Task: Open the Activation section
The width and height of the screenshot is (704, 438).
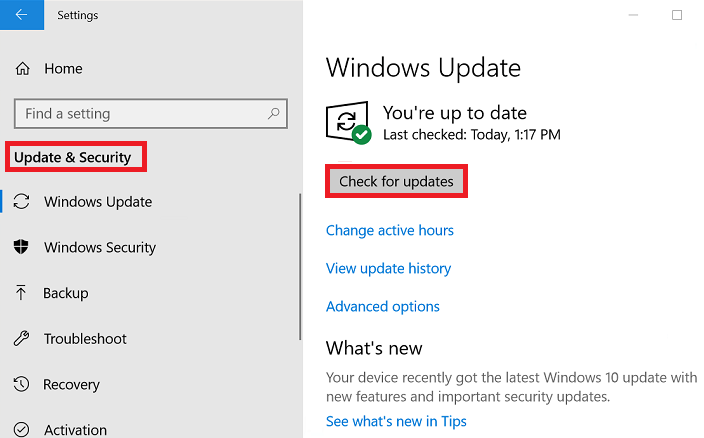Action: (75, 430)
